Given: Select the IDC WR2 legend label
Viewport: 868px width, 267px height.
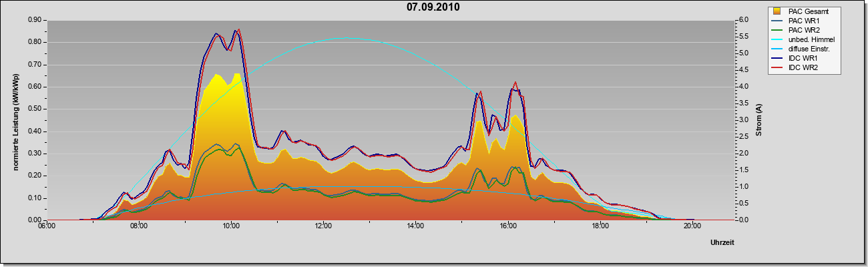Looking at the screenshot, I should pos(804,67).
